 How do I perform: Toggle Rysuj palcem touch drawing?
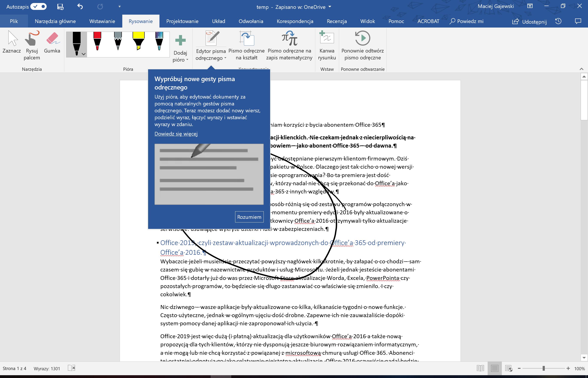[x=32, y=45]
